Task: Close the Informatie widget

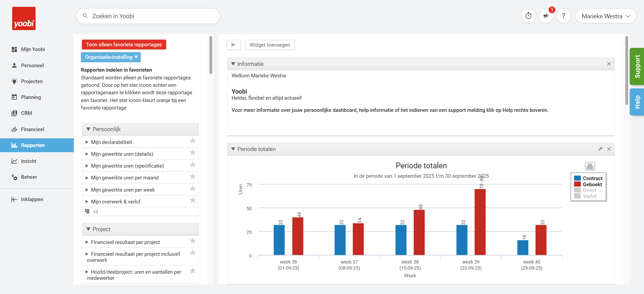Action: tap(609, 64)
